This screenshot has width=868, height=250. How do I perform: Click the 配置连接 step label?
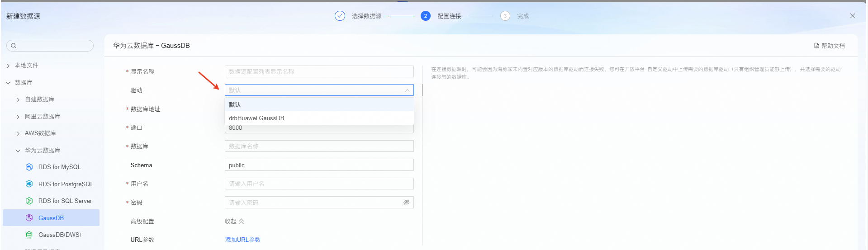pos(449,16)
